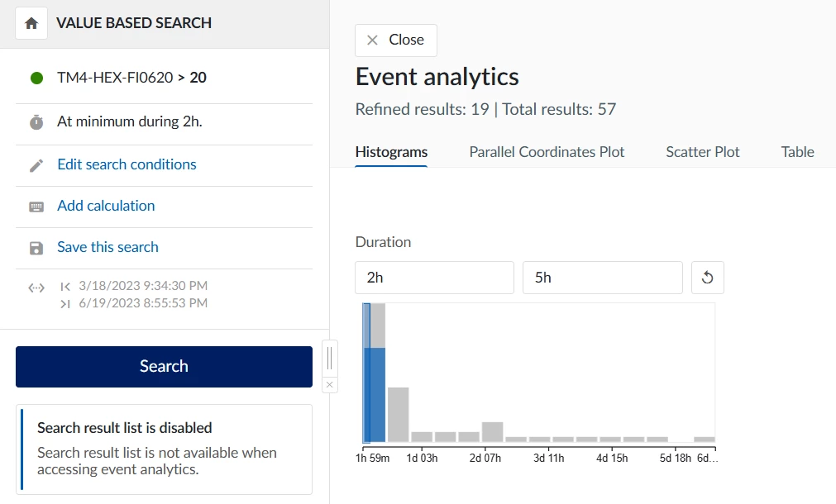The width and height of the screenshot is (836, 504).
Task: Click Add calculation link
Action: tap(106, 206)
